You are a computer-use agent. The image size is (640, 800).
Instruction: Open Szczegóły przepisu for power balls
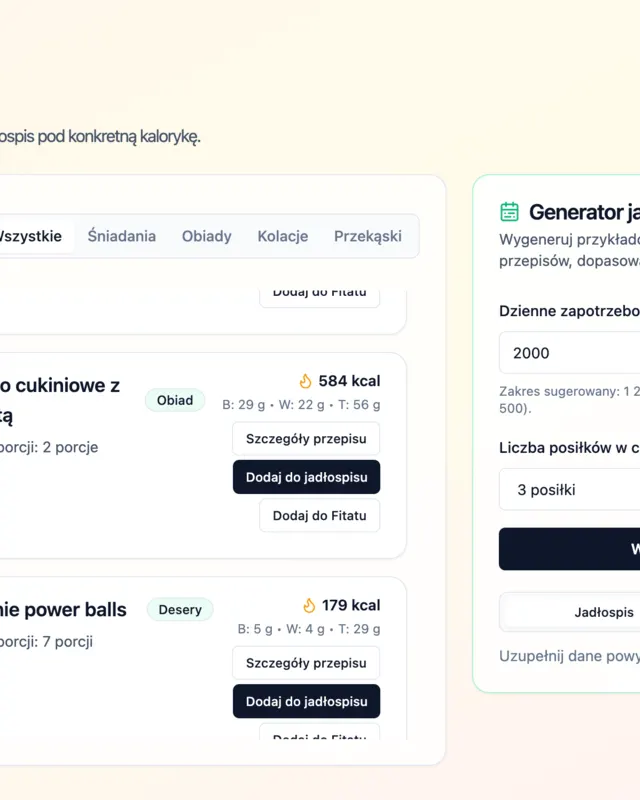[306, 663]
